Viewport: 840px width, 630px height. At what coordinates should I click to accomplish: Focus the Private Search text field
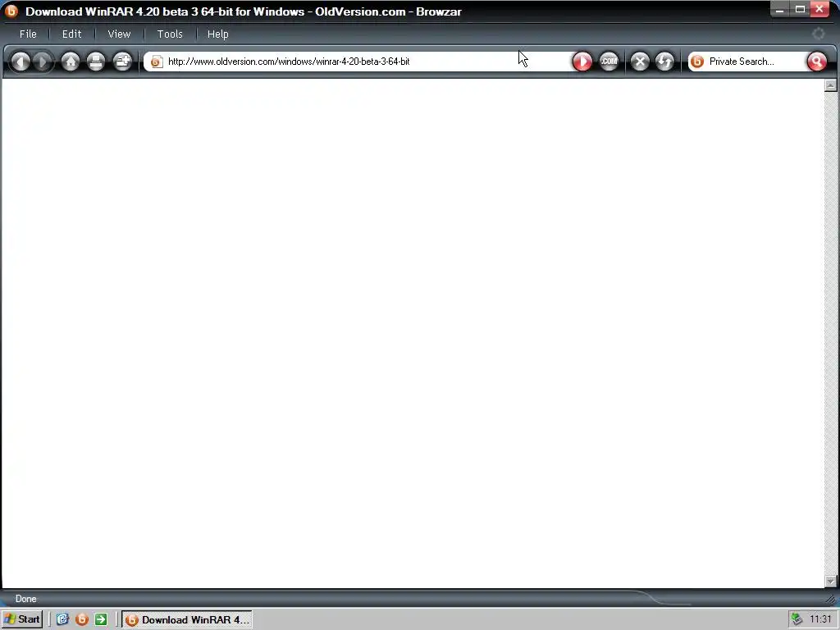point(756,62)
